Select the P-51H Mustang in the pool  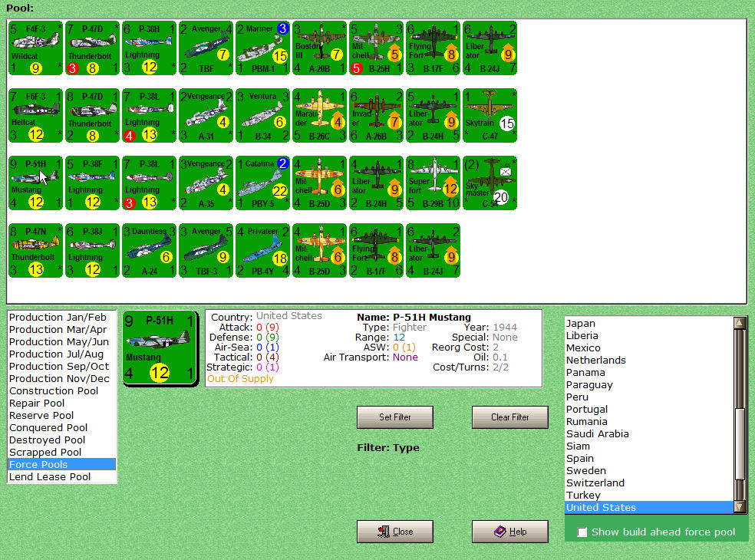pos(35,183)
